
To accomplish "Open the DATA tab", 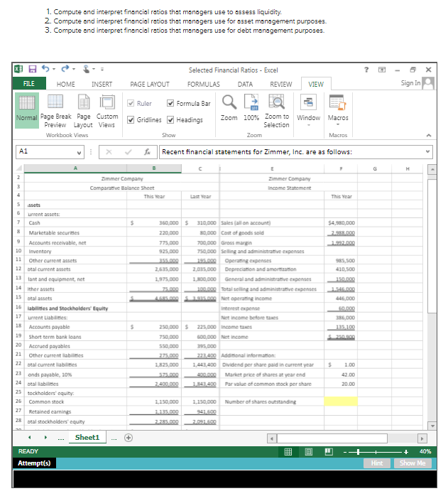I will tap(246, 84).
